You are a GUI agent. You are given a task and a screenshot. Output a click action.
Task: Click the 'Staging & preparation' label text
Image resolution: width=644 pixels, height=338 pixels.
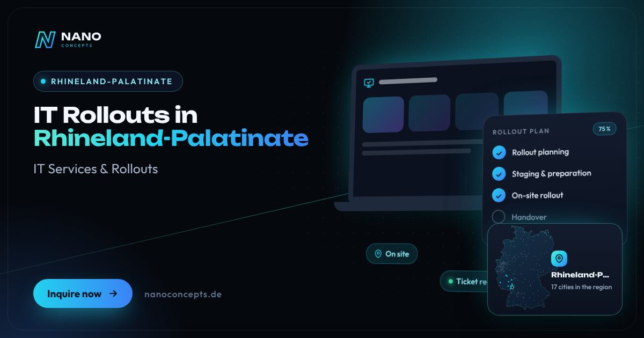(x=551, y=174)
